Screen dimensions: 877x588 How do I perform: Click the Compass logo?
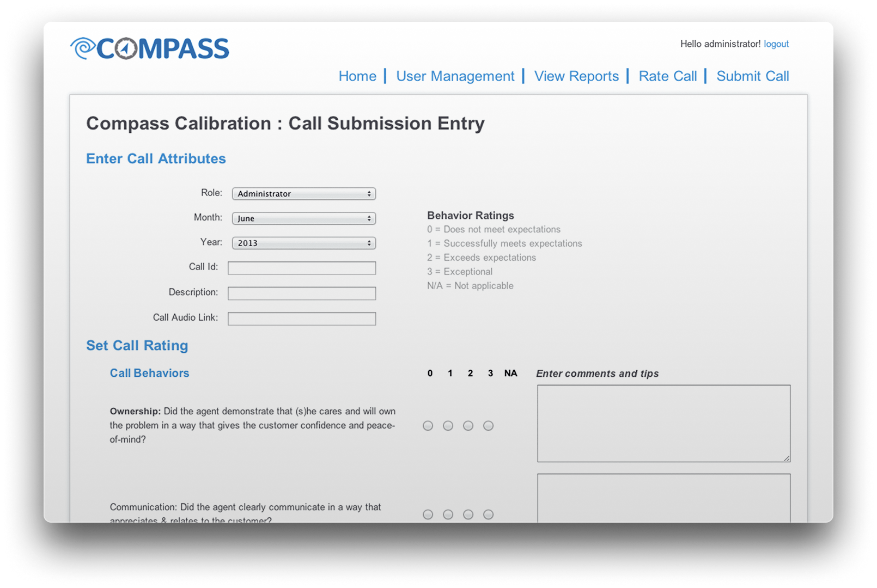point(150,48)
